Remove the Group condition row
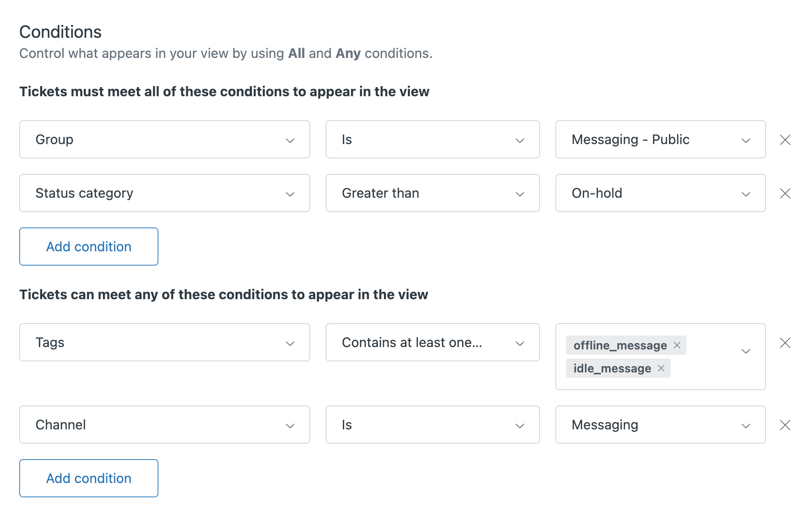 pos(785,140)
